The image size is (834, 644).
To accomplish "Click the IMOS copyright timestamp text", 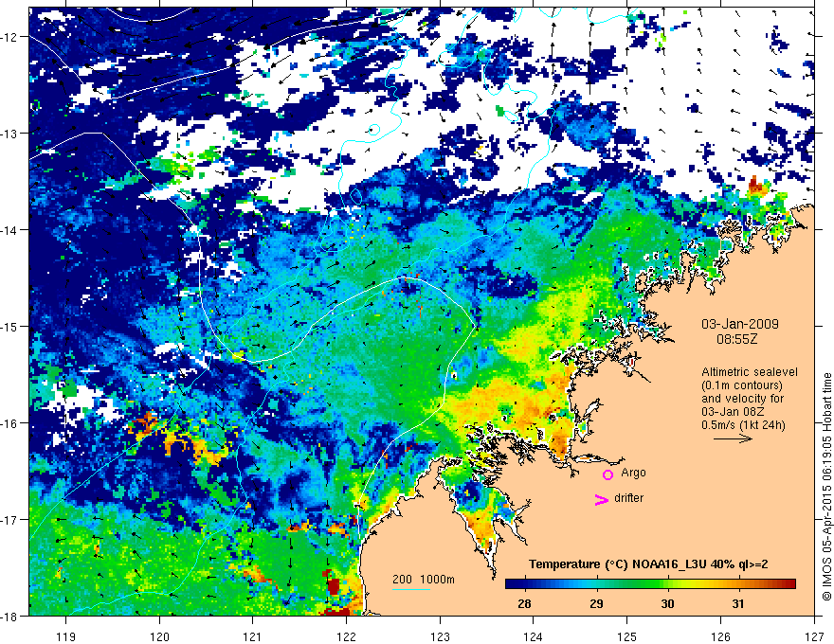I will point(826,487).
